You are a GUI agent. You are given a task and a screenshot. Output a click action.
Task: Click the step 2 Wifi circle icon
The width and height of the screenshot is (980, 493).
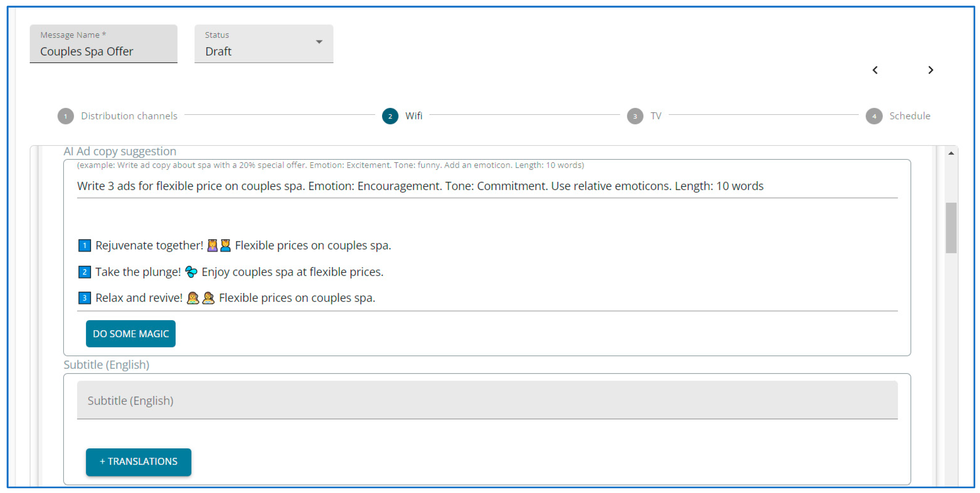[x=390, y=116]
